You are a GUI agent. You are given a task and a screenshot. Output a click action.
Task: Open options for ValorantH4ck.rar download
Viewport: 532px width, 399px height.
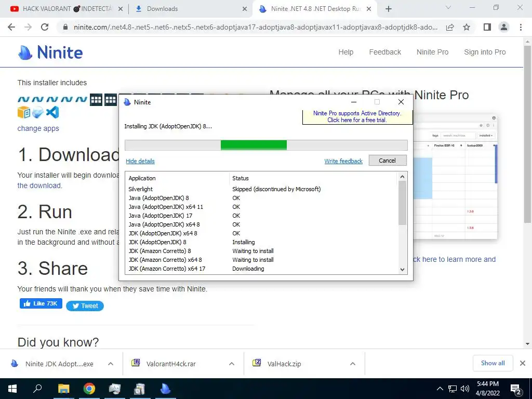(x=232, y=364)
